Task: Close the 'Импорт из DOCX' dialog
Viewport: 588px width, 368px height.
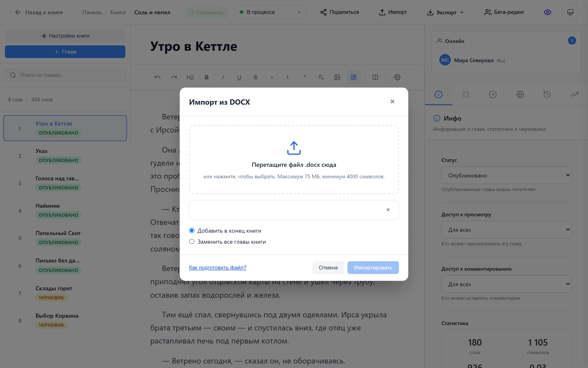Action: (392, 102)
